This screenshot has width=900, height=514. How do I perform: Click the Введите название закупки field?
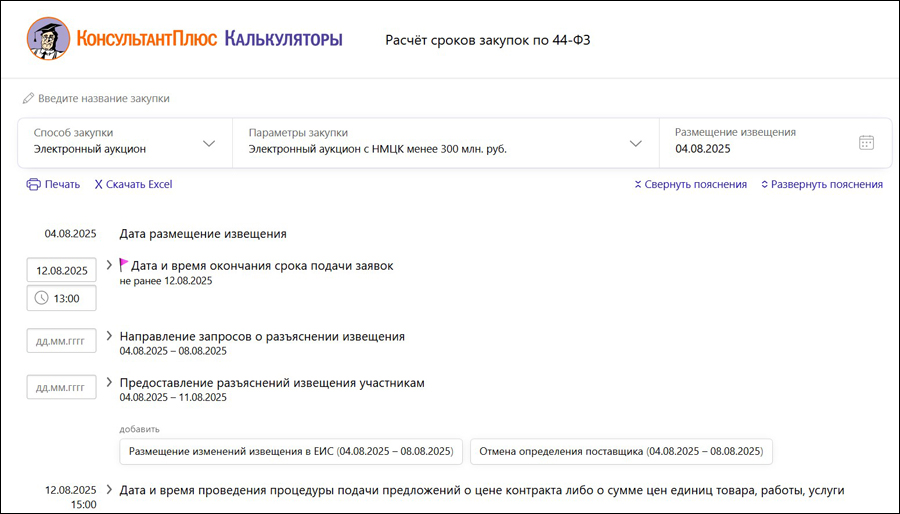click(104, 99)
